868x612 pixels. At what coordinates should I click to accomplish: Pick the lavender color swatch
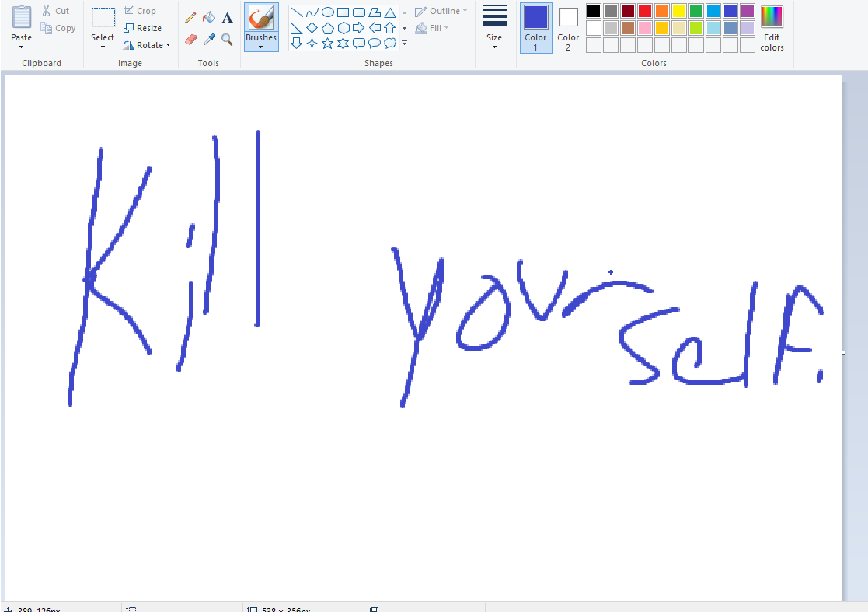(748, 28)
